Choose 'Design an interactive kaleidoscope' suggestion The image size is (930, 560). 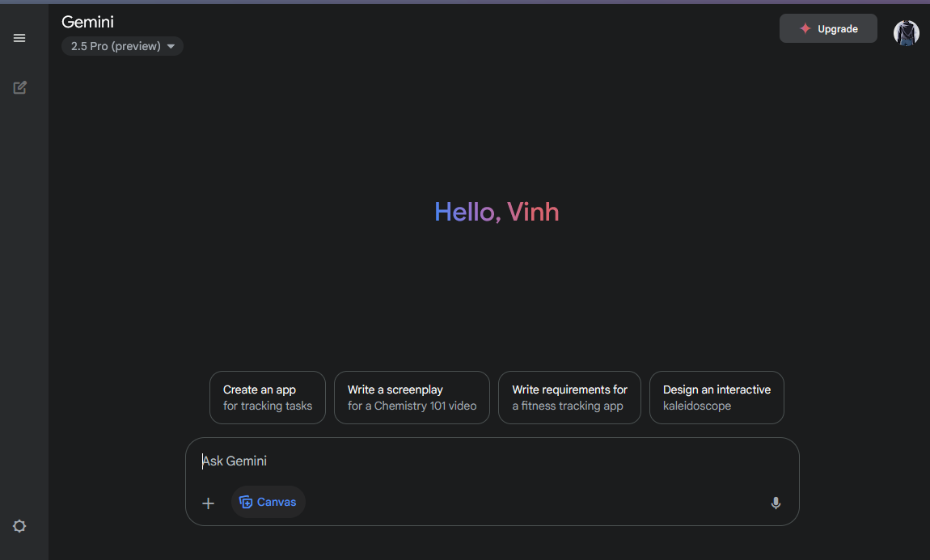[x=717, y=398]
